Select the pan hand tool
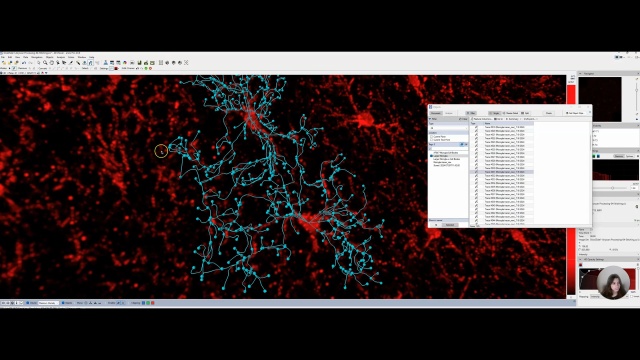The image size is (640, 360). (51, 63)
